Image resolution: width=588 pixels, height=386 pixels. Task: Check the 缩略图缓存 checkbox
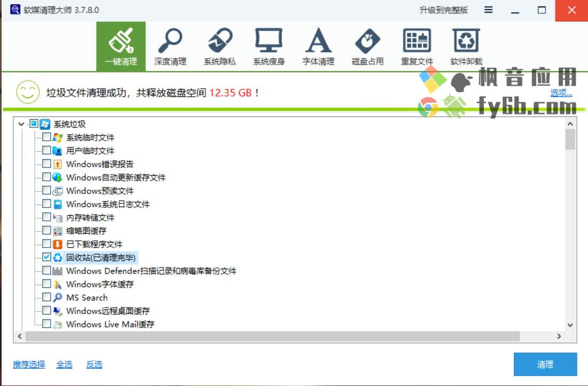pos(46,230)
